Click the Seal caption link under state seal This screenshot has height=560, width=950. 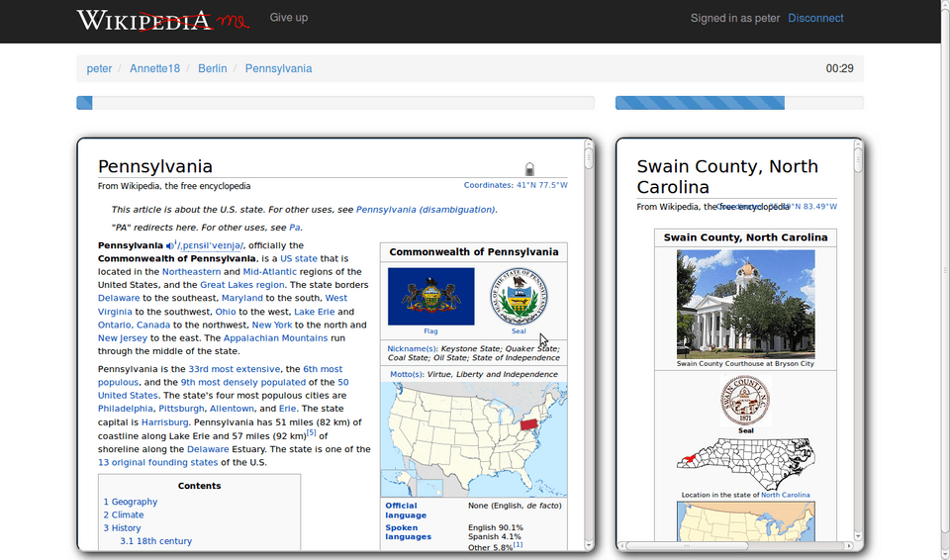[x=519, y=331]
